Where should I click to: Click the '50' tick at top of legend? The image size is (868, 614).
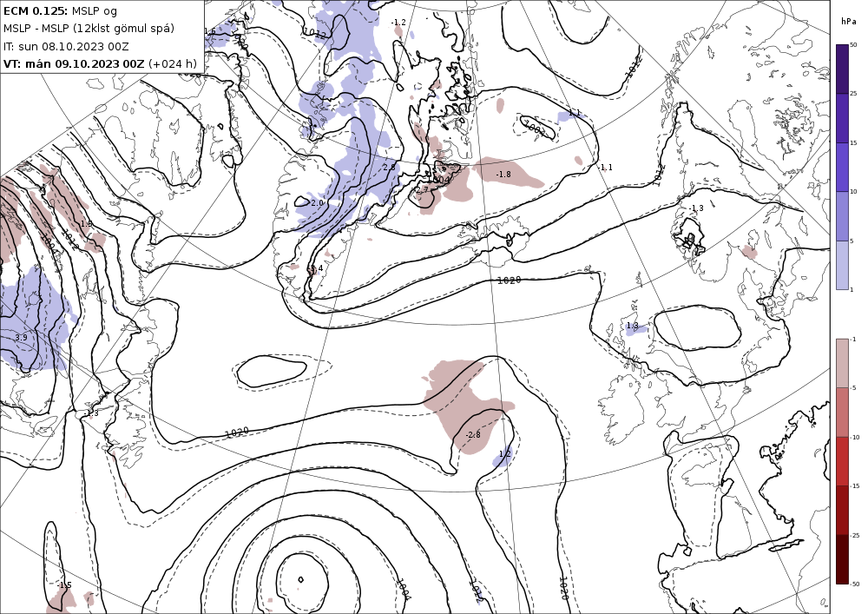coord(853,45)
